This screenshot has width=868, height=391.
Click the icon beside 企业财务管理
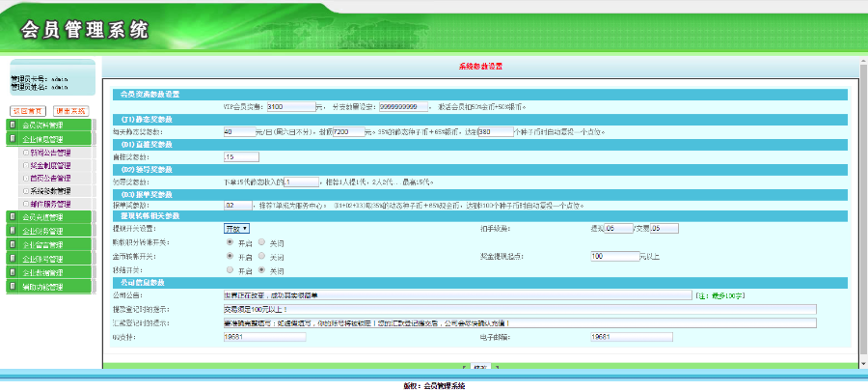tap(13, 231)
